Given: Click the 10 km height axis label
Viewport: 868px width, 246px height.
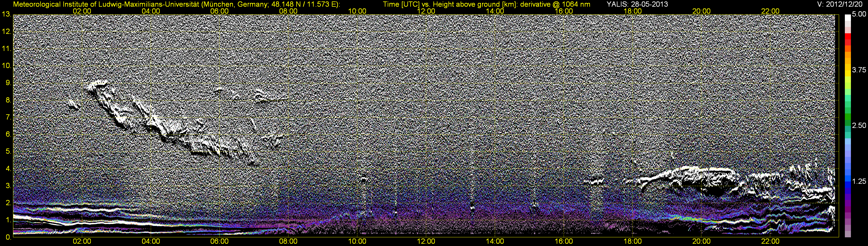Looking at the screenshot, I should (6, 66).
